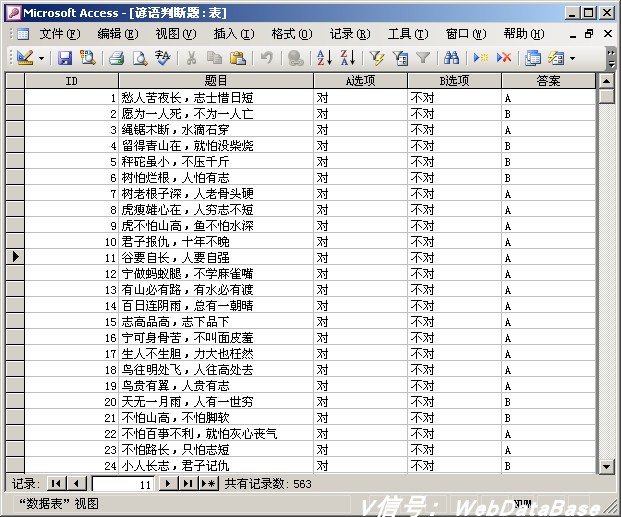Click the Apply Filter funnel icon
The width and height of the screenshot is (621, 517).
point(423,58)
